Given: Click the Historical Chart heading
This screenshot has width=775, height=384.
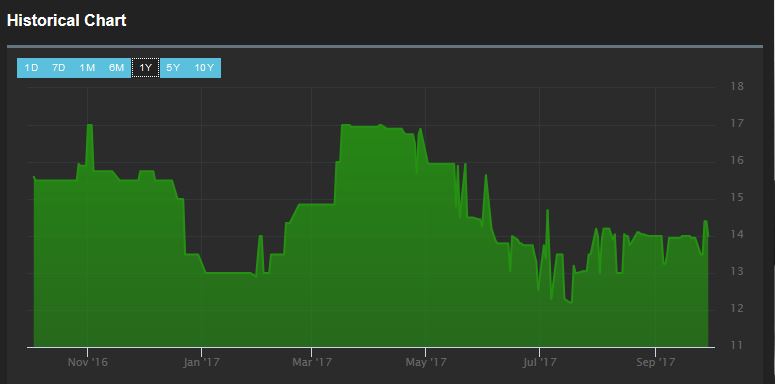Looking at the screenshot, I should click(67, 21).
